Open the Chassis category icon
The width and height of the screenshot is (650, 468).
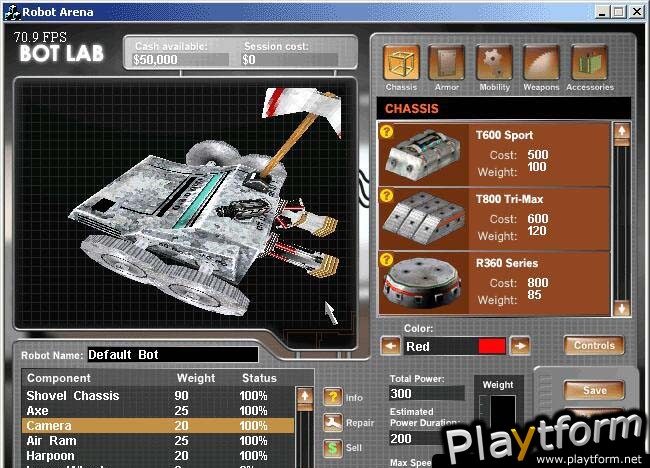coord(401,63)
